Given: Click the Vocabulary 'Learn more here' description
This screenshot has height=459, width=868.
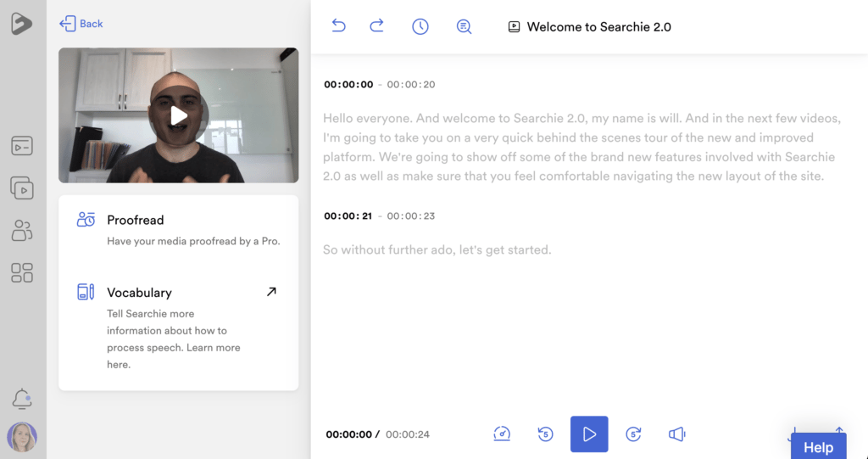Looking at the screenshot, I should pos(173,339).
